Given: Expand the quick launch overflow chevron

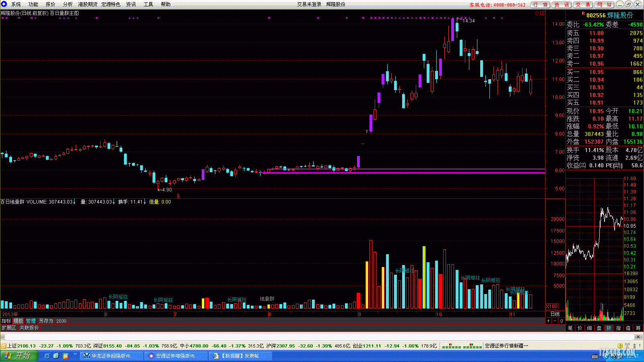Looking at the screenshot, I should [x=75, y=354].
